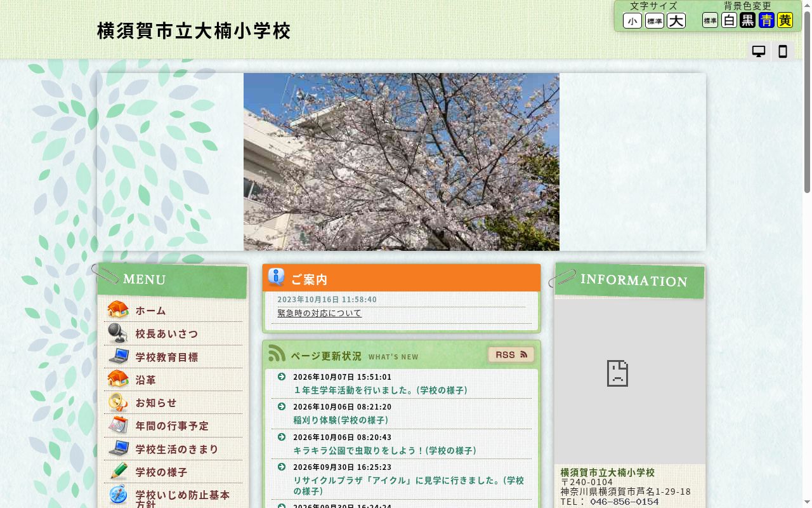Image resolution: width=812 pixels, height=508 pixels.
Task: Click house icon beside 沿革
Action: [118, 379]
